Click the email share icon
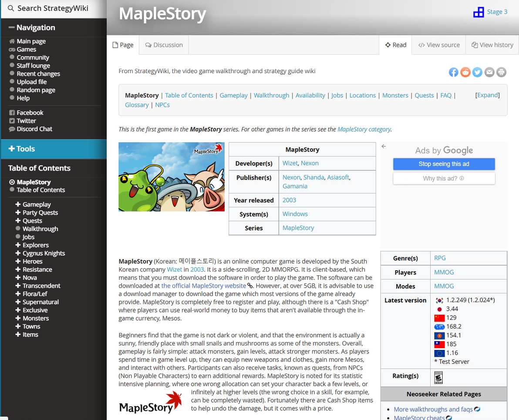Screen dimensions: 519x420 489,72
